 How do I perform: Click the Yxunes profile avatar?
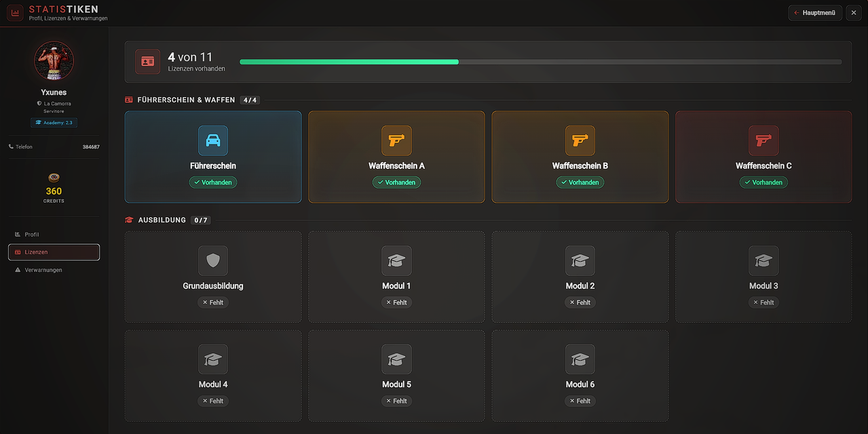[54, 61]
